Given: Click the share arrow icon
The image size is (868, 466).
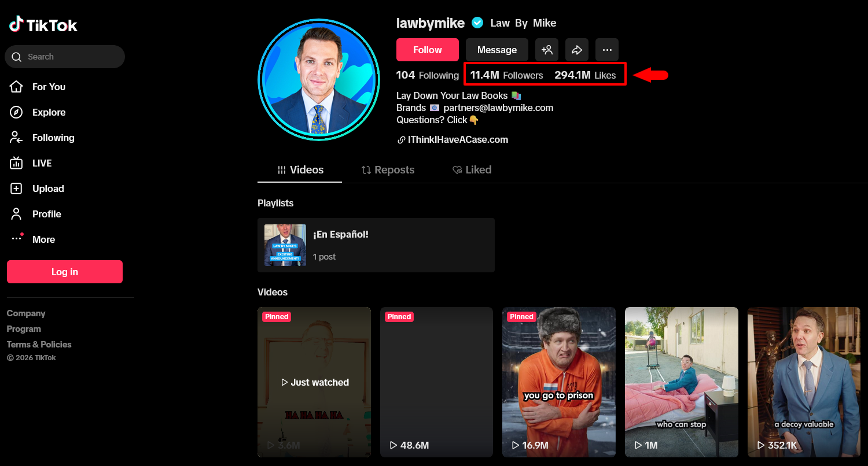Looking at the screenshot, I should coord(577,50).
